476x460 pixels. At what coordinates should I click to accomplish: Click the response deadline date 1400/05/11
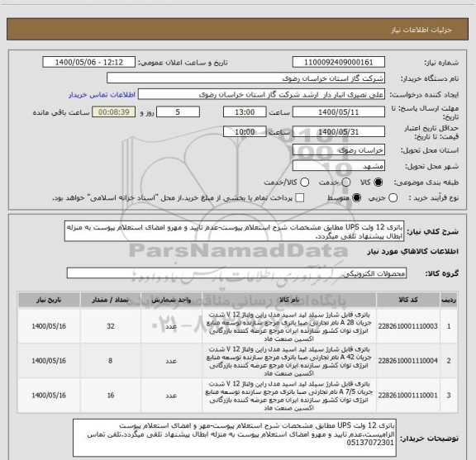pyautogui.click(x=339, y=112)
